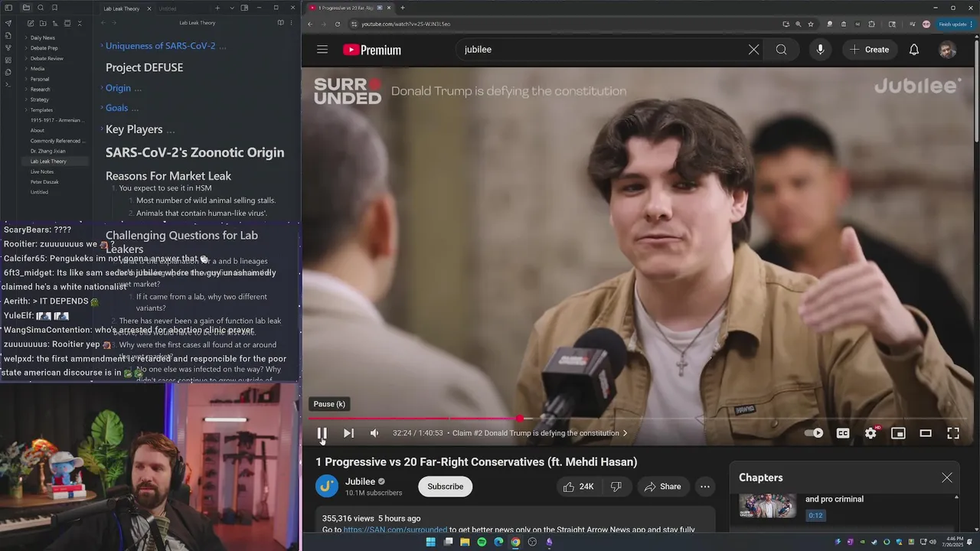The height and width of the screenshot is (551, 980).
Task: Toggle Obsidian reading view book icon
Action: 280,23
